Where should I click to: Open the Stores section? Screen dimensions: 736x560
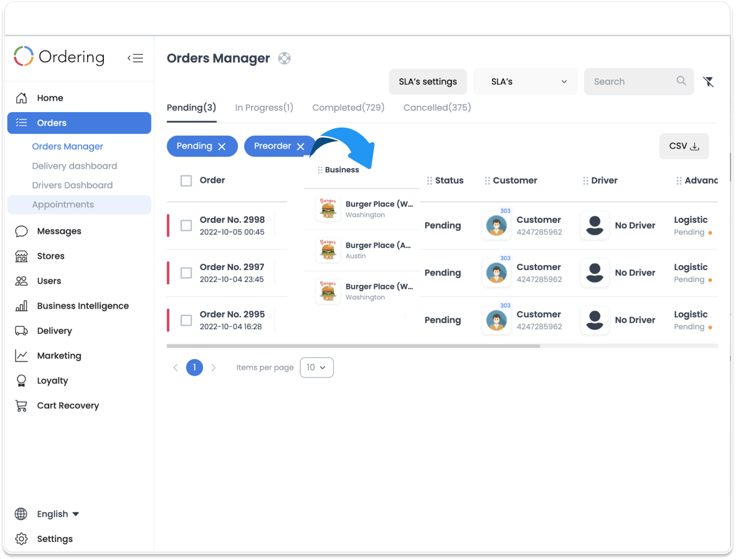[x=50, y=256]
